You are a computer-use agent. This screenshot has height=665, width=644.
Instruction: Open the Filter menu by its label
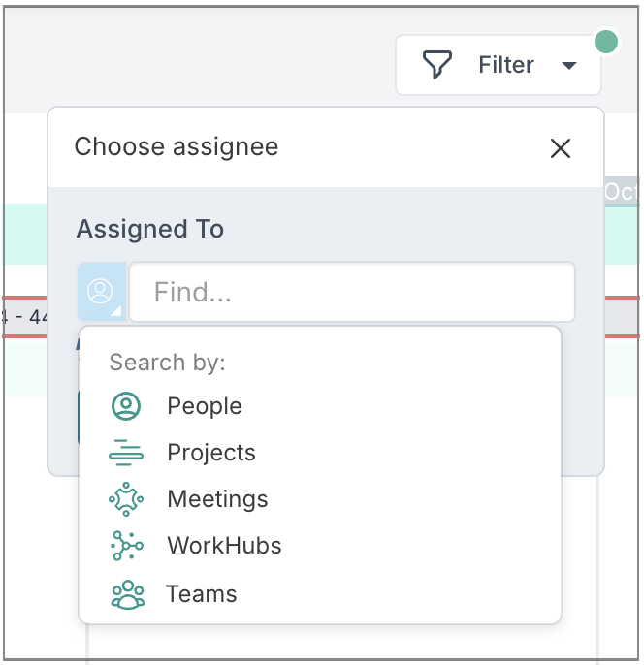coord(506,65)
